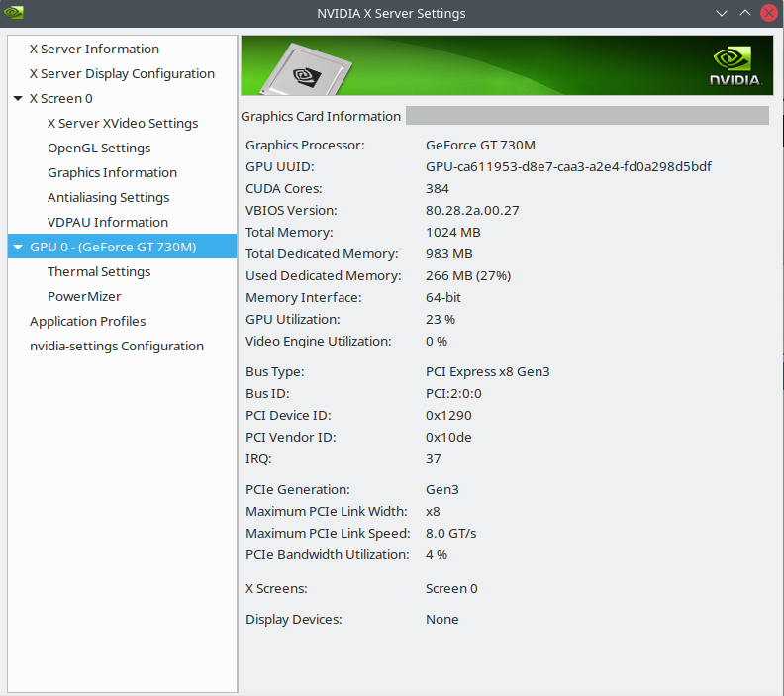Click Total Memory value 1024 MB
784x696 pixels.
pyautogui.click(x=453, y=232)
